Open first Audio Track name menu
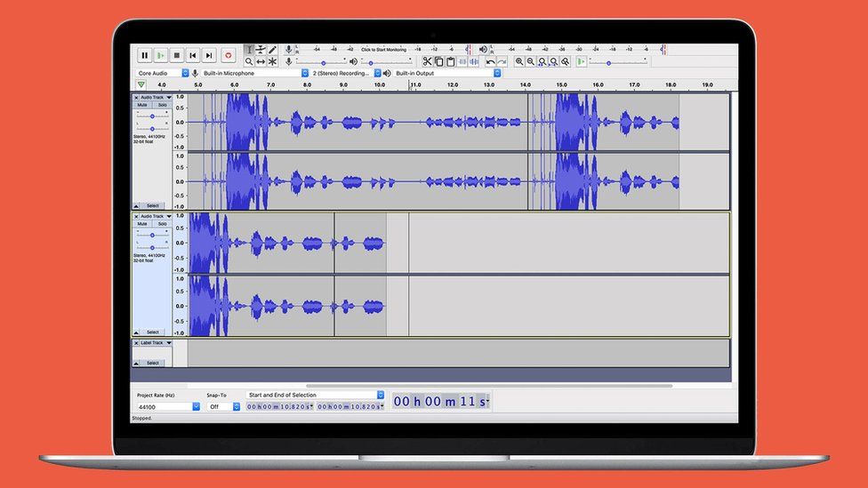Viewport: 868px width, 488px height. [x=154, y=97]
